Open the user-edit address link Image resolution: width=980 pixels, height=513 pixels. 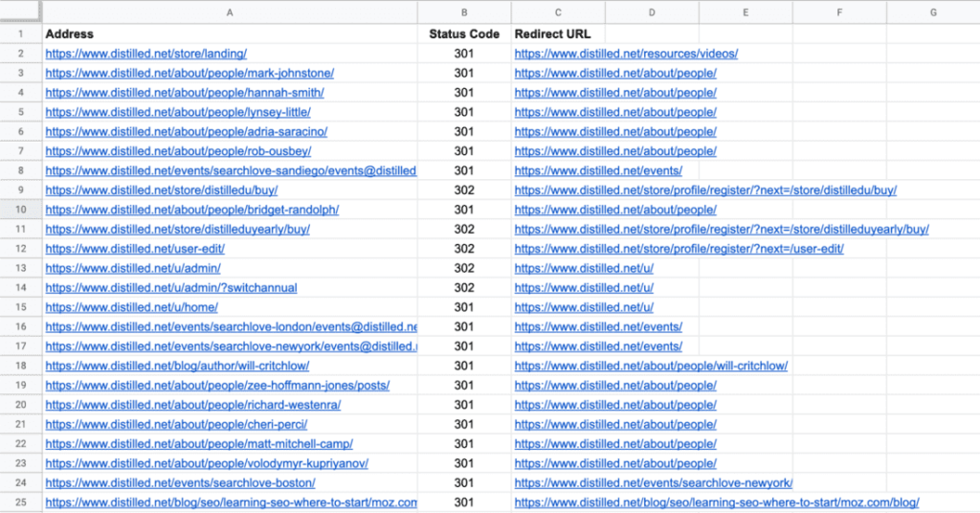(135, 249)
